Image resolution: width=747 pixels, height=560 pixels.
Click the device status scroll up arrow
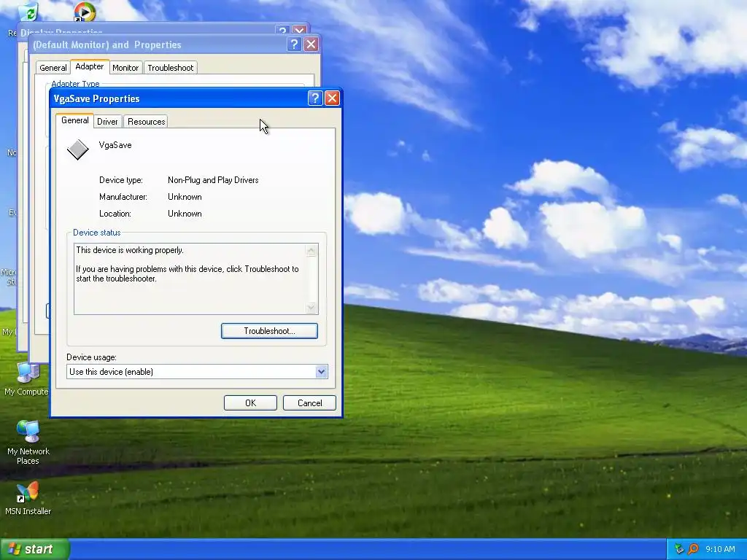311,251
